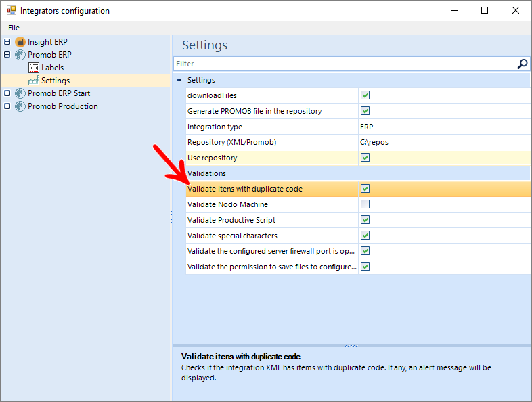Expand the Promob ERP Start node

pyautogui.click(x=7, y=93)
